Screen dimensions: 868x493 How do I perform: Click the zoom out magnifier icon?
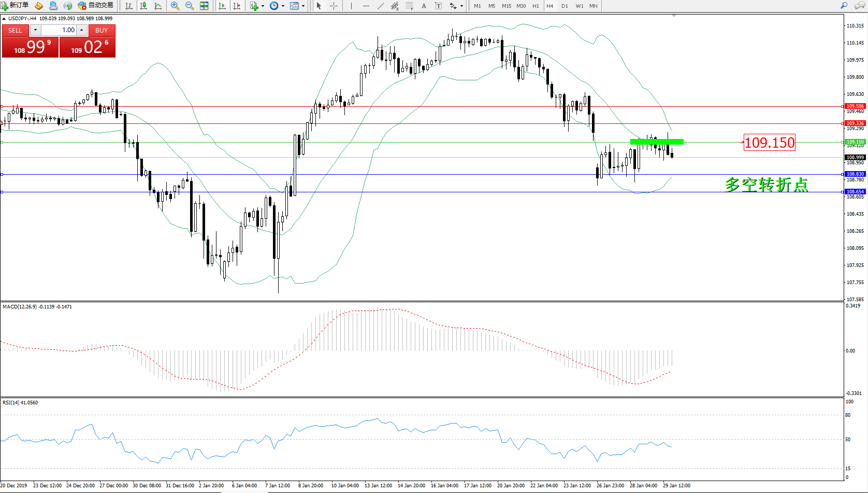click(x=190, y=6)
